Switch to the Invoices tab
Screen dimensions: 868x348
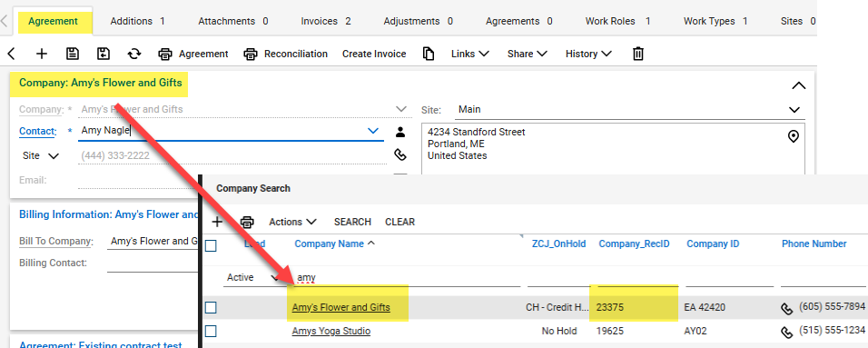click(x=325, y=21)
